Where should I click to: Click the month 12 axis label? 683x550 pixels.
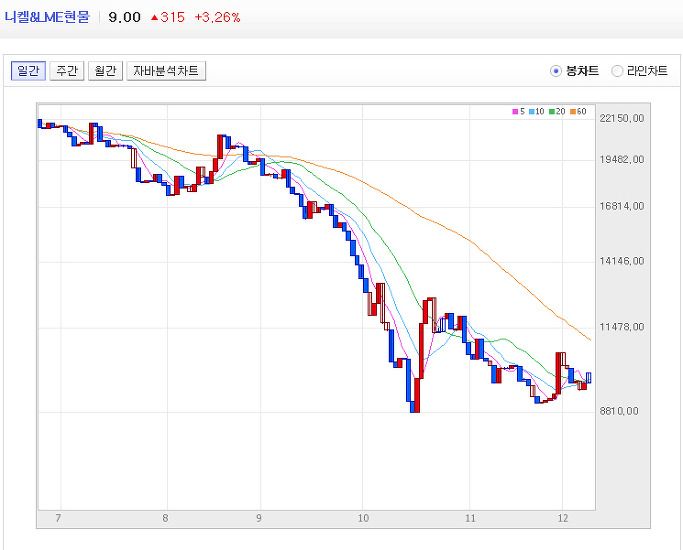[x=563, y=518]
